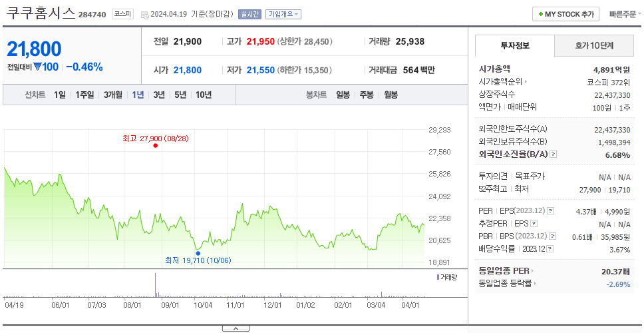644x333 pixels.
Task: Click the 시가총액 4,891억원 value
Action: point(611,69)
